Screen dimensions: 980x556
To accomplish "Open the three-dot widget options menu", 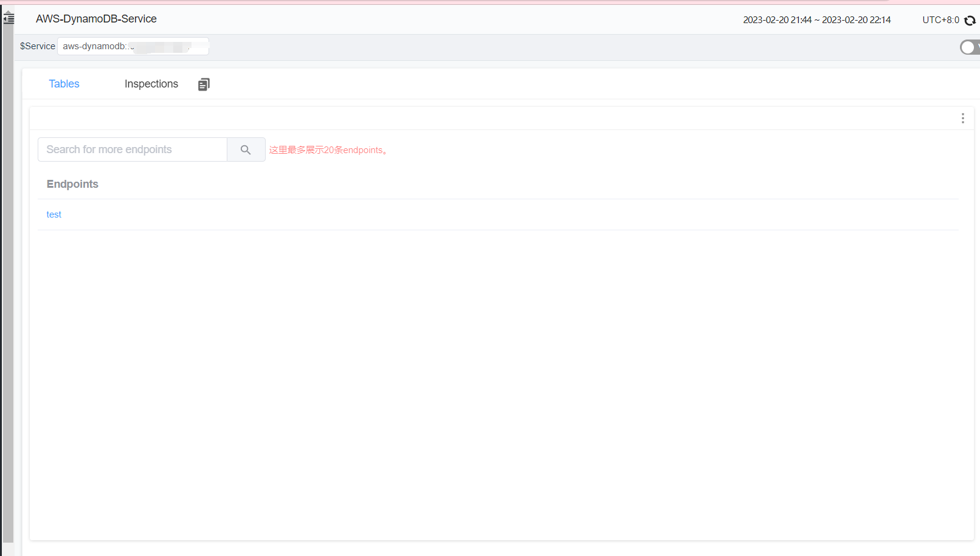I will coord(962,118).
